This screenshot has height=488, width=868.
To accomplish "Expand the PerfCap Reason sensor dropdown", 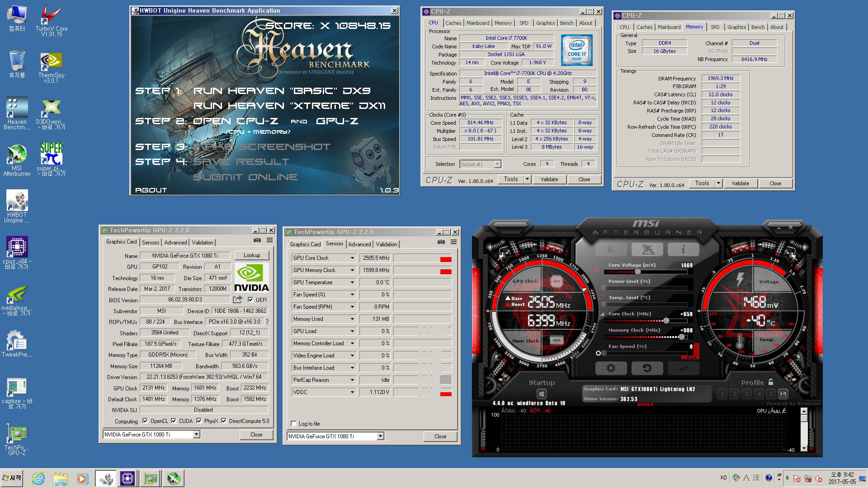I will coord(352,380).
